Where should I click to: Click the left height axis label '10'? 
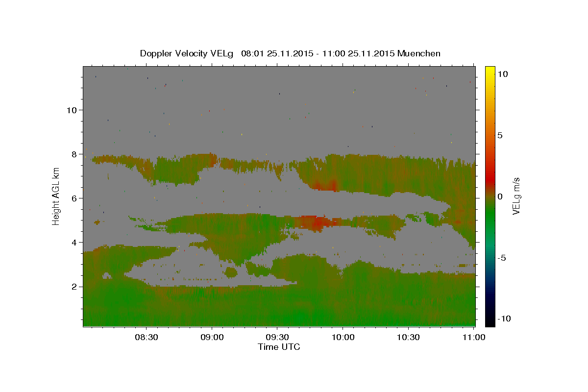[72, 110]
